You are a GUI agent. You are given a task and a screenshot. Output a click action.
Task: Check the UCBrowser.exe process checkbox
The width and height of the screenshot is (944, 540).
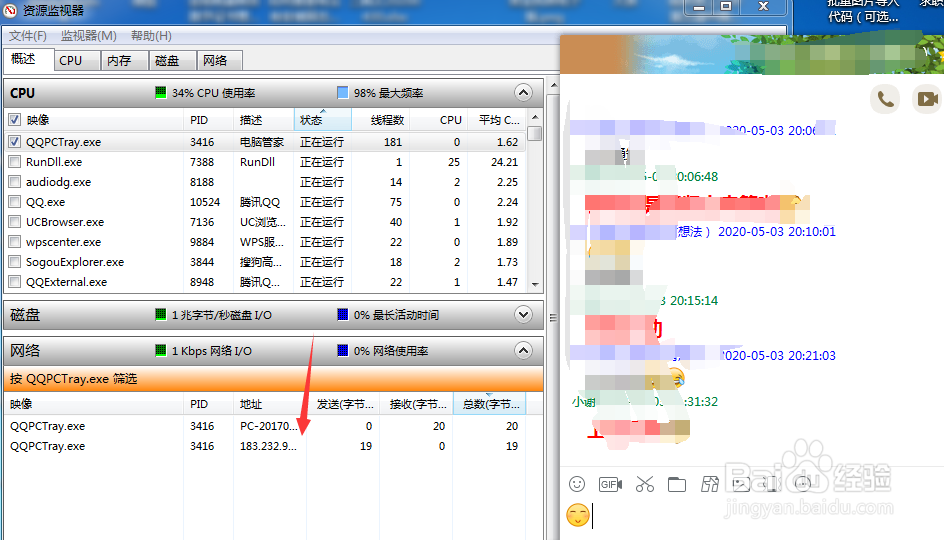14,222
